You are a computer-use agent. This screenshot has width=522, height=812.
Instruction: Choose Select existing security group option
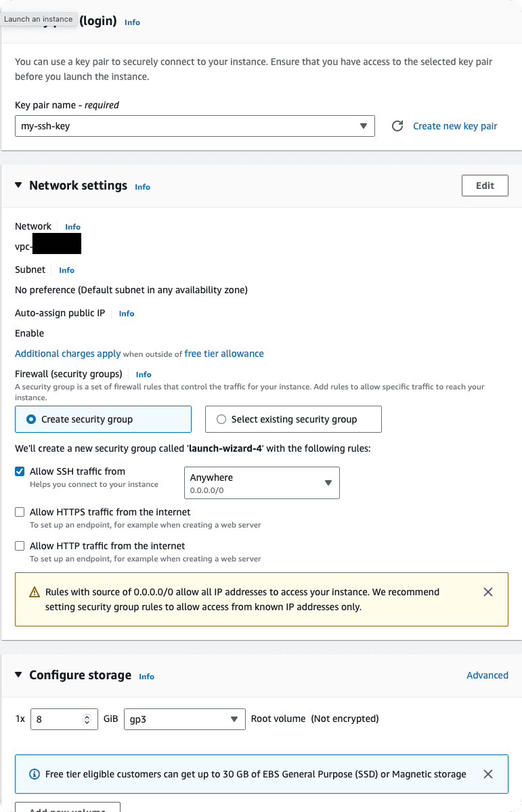(221, 419)
